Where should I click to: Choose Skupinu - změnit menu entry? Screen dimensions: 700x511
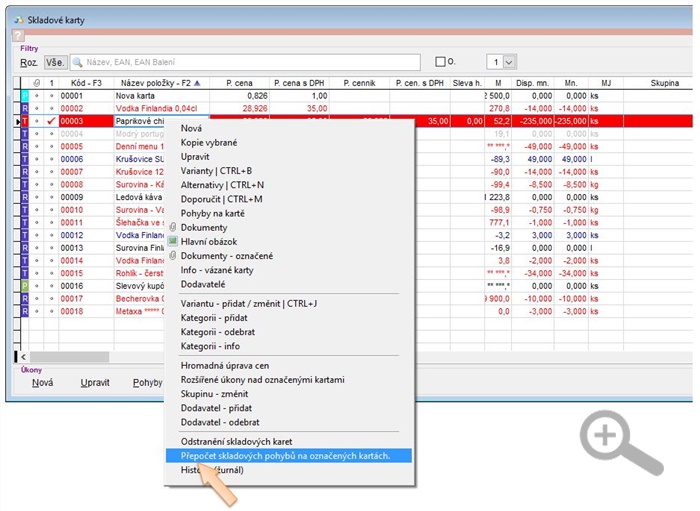point(214,394)
